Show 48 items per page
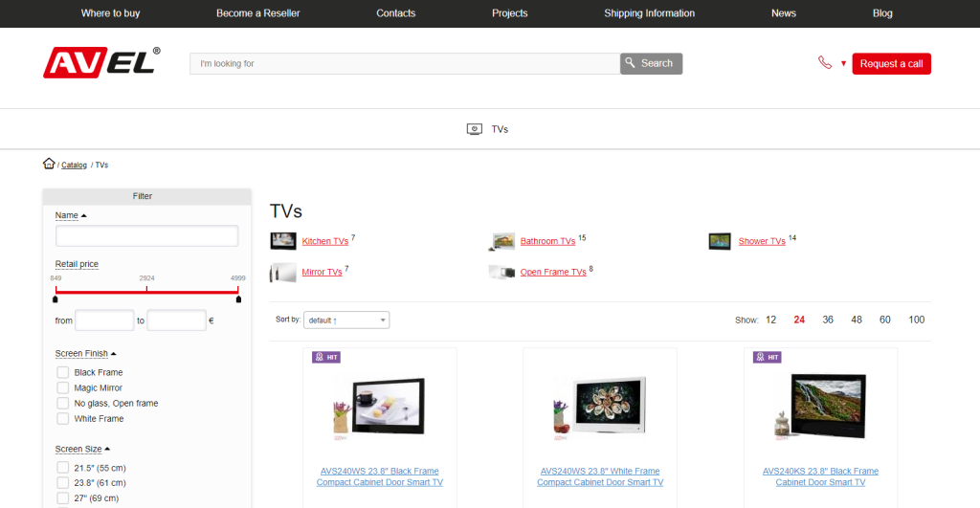 point(857,320)
